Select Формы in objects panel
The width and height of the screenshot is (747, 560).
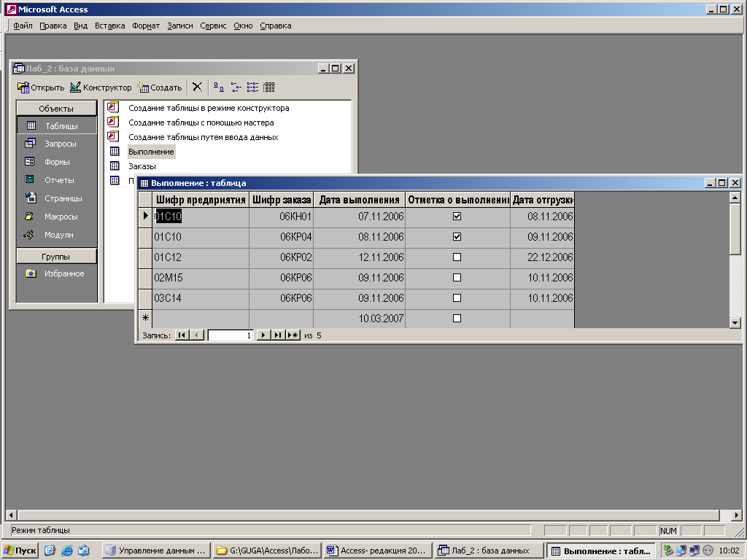point(57,162)
